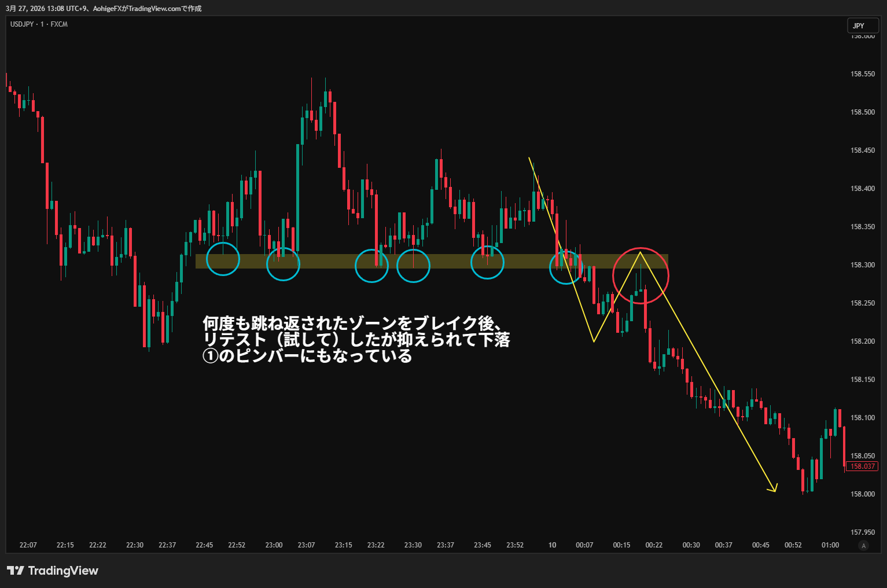Click the yellow arrowhead at the trend line end
This screenshot has height=588, width=887.
coord(774,490)
